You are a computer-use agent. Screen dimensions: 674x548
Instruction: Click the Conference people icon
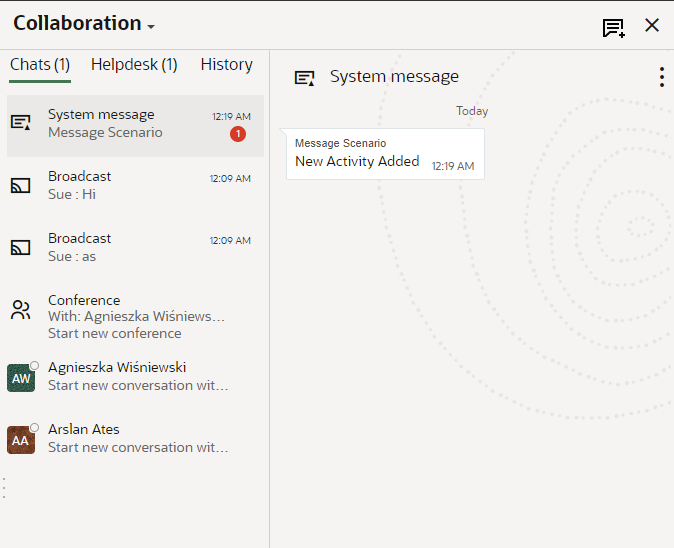pos(21,310)
